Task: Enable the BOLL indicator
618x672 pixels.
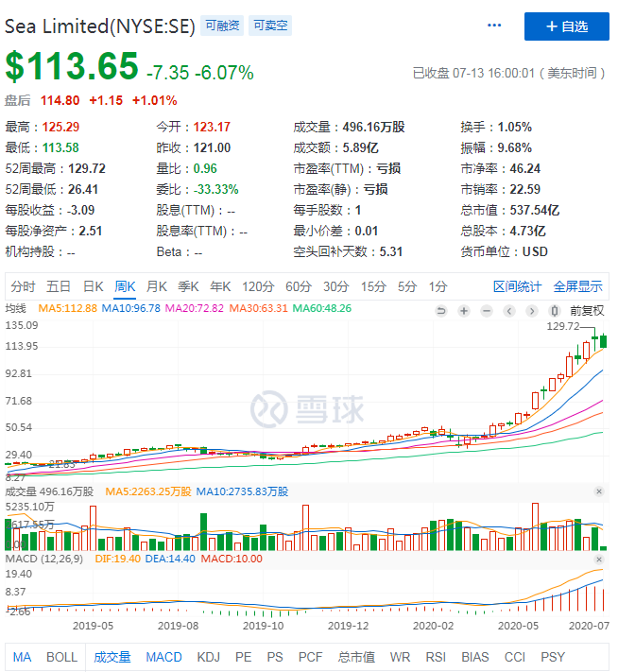Action: pyautogui.click(x=61, y=657)
